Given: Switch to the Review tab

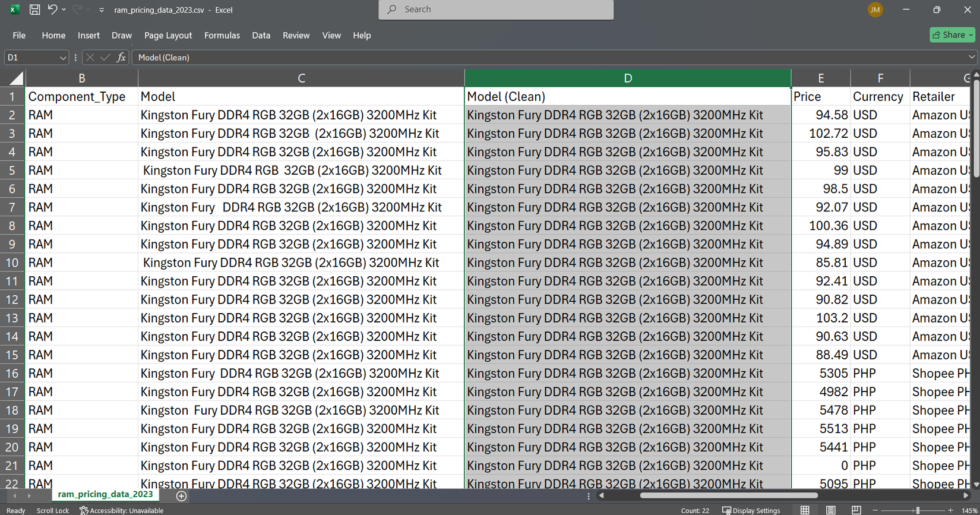Looking at the screenshot, I should click(x=296, y=36).
